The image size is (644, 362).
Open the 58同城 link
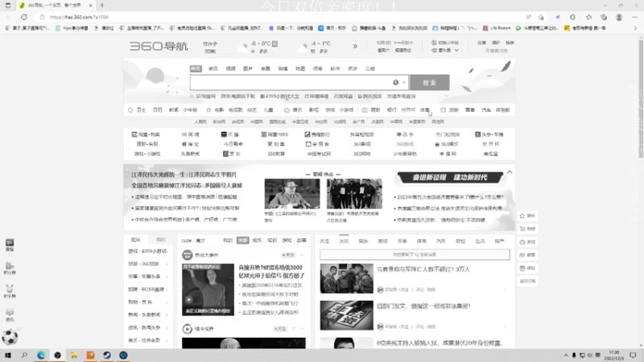[190, 134]
